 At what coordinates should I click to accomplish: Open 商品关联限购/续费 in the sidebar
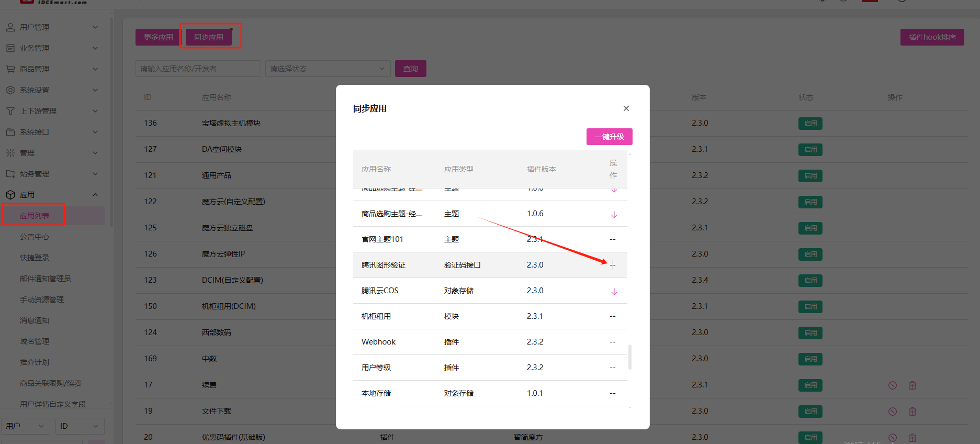click(51, 383)
